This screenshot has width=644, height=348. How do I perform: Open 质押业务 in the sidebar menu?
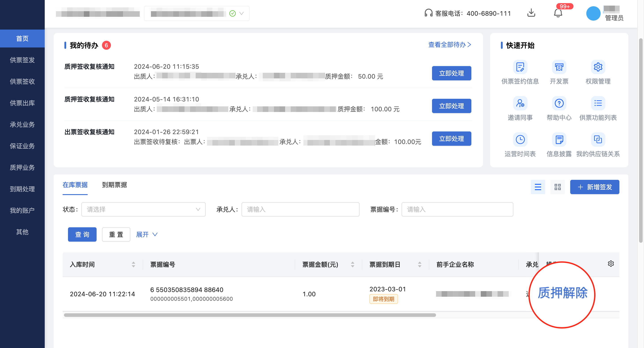tap(22, 168)
